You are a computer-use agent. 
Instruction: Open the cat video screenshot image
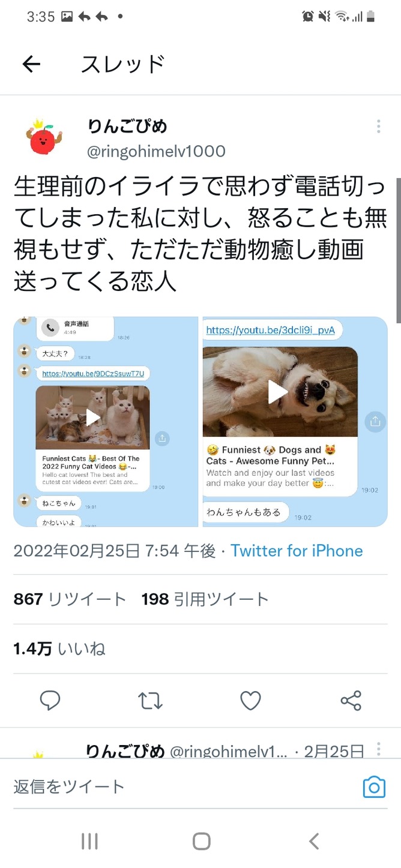tap(106, 422)
